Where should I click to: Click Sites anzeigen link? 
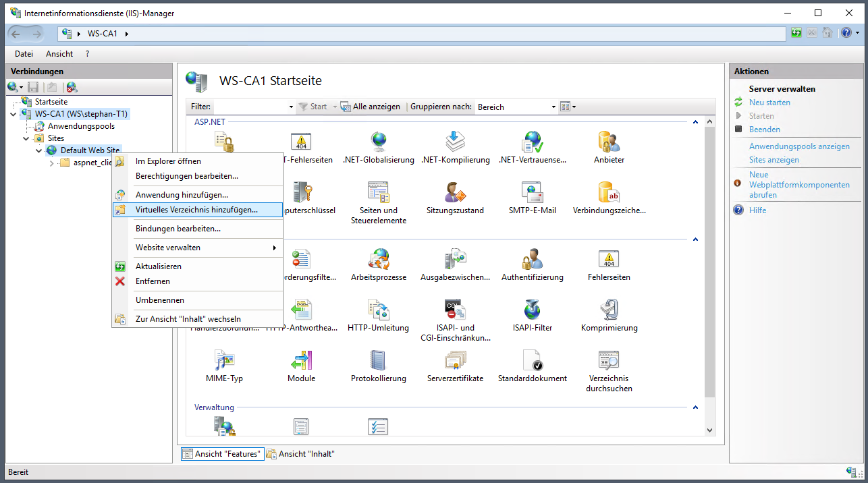click(774, 160)
